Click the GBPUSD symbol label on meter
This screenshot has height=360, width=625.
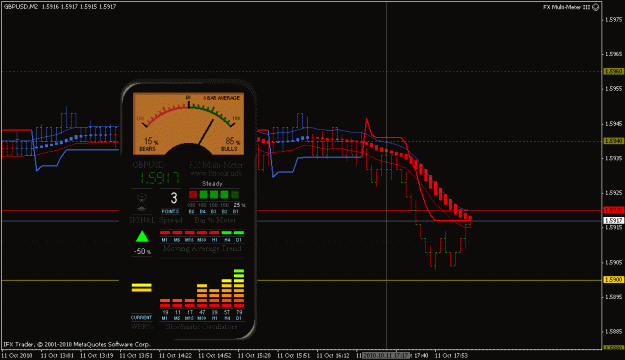click(148, 165)
